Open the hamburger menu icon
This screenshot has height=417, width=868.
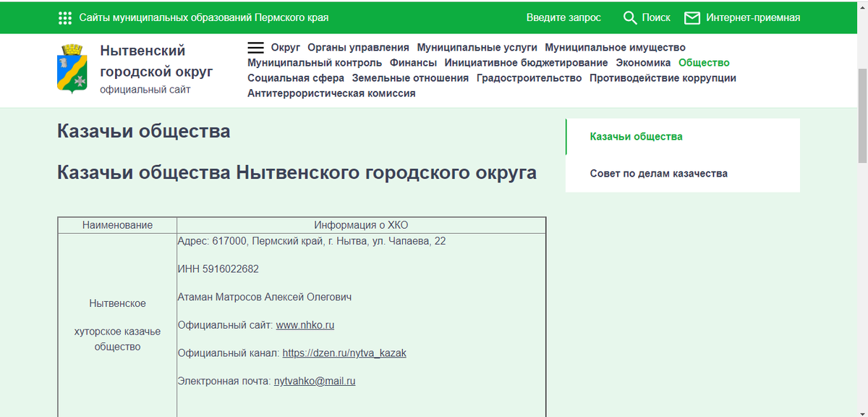coord(256,48)
